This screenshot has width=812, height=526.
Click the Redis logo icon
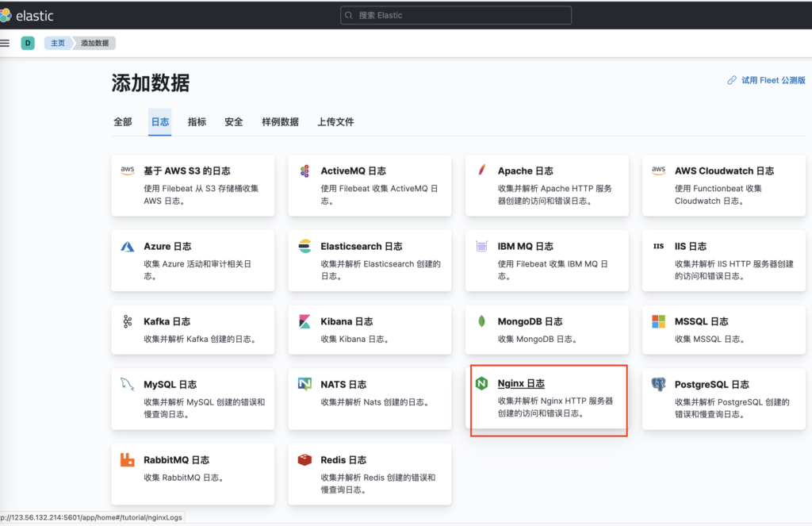304,459
